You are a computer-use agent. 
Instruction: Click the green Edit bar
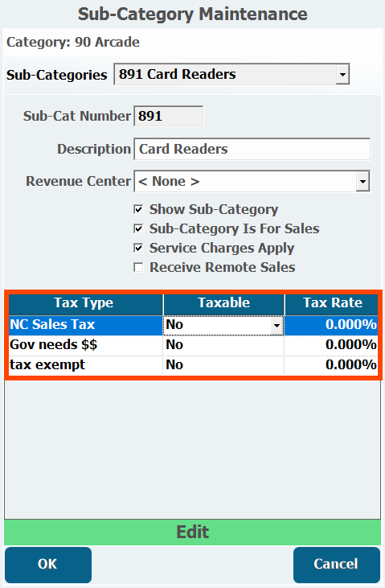(192, 532)
